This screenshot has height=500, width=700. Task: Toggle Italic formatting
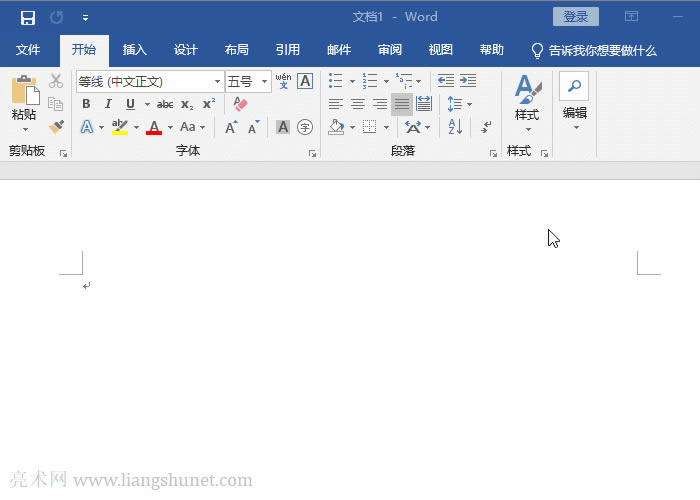[108, 104]
